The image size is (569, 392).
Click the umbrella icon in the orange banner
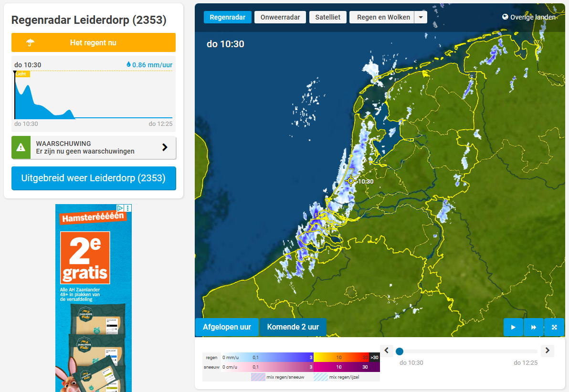click(x=30, y=43)
